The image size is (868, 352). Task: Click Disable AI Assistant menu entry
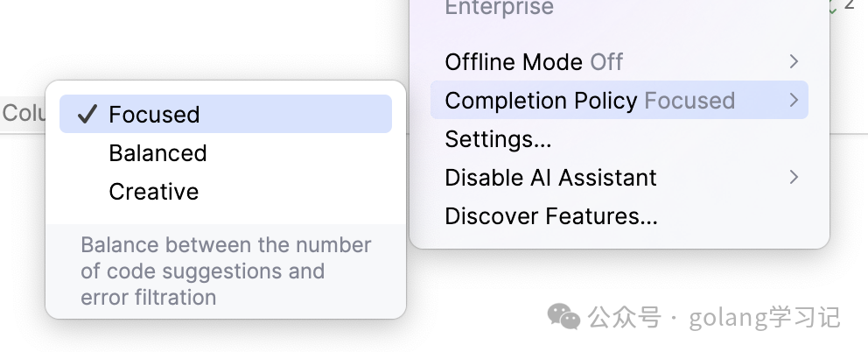tap(550, 178)
